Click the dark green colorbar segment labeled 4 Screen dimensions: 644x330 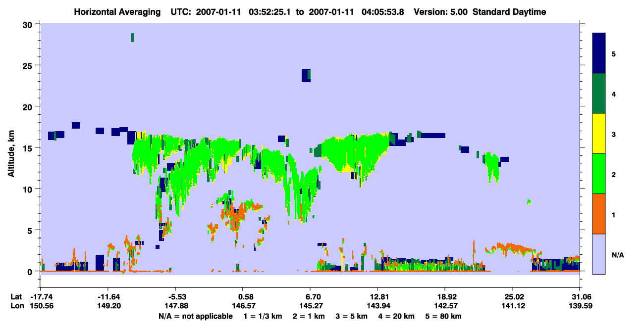[x=599, y=94]
